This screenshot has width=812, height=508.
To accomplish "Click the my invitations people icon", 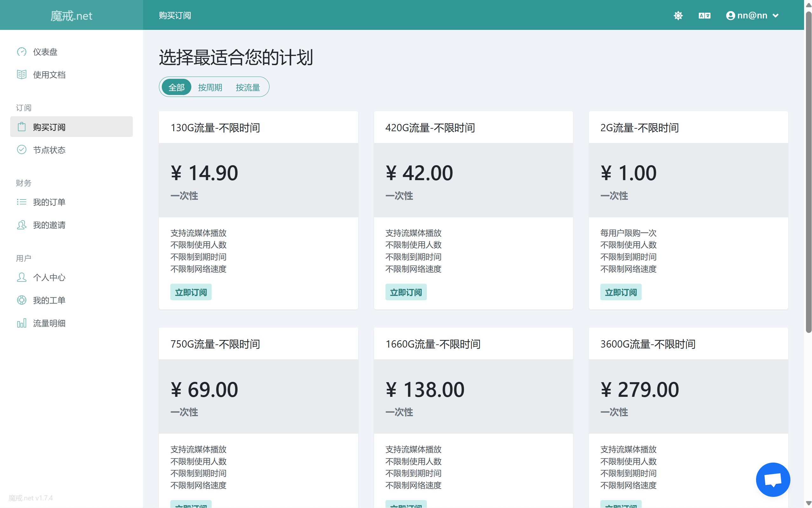I will coord(22,225).
